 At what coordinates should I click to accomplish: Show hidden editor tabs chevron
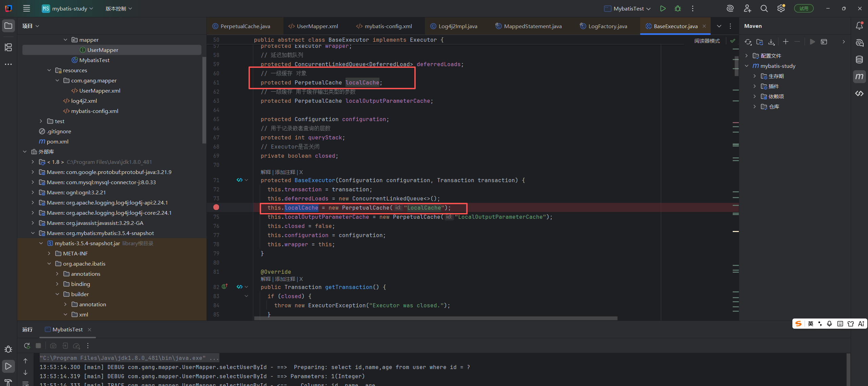click(x=719, y=26)
